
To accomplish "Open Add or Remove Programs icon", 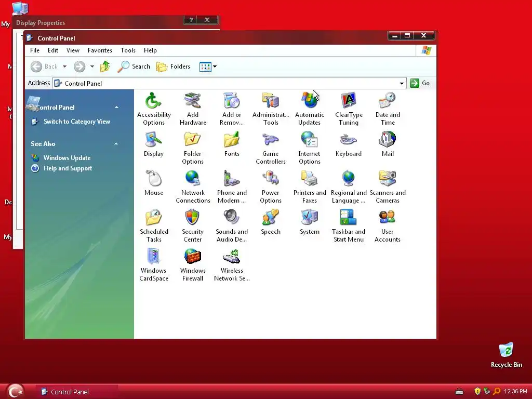I will [232, 109].
